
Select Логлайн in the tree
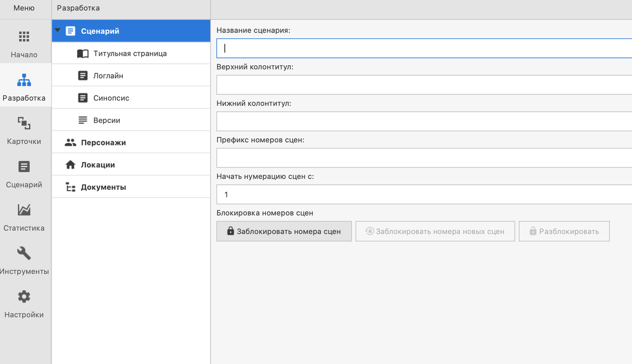(108, 76)
